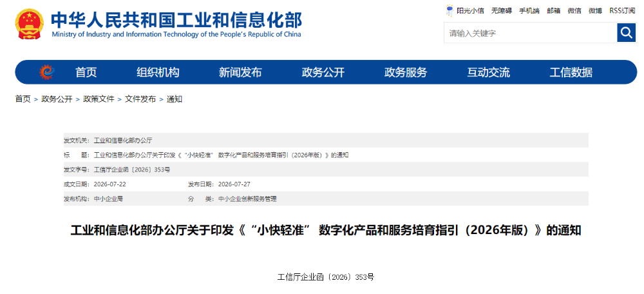The width and height of the screenshot is (644, 294).
Task: Click the bold article headline
Action: pos(326,230)
